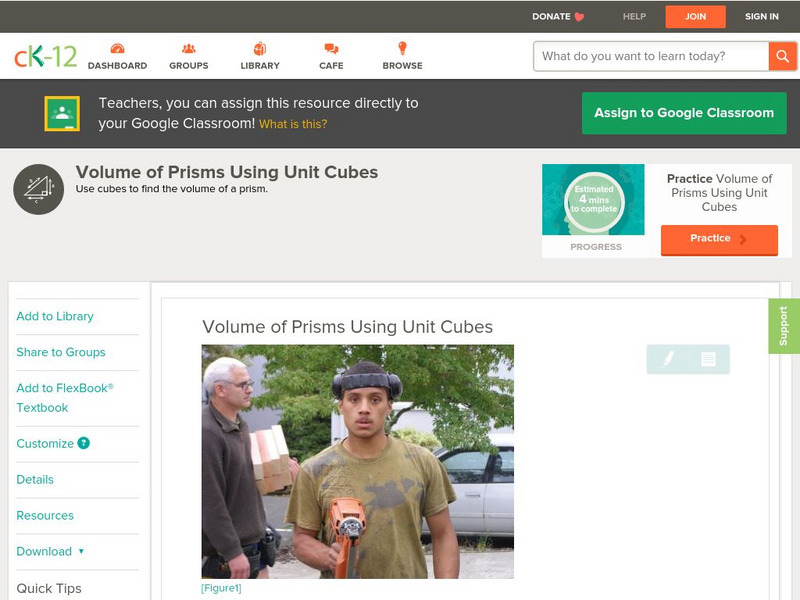
Task: Open the 'What is this?' link
Action: pos(293,124)
